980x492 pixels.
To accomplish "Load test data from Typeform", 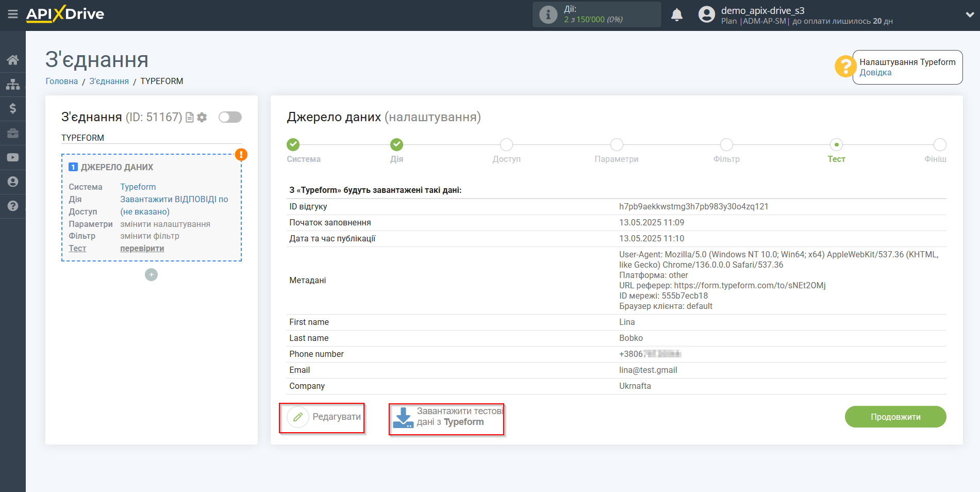I will tap(447, 417).
